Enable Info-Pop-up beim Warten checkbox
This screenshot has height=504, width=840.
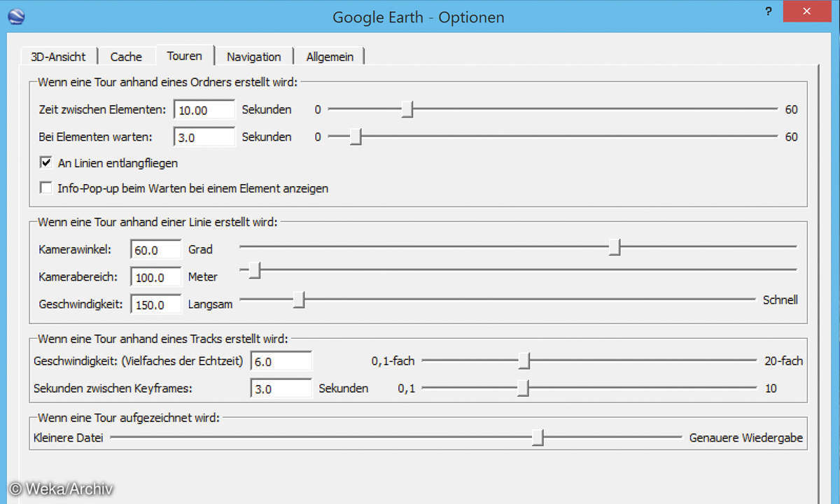click(x=46, y=188)
